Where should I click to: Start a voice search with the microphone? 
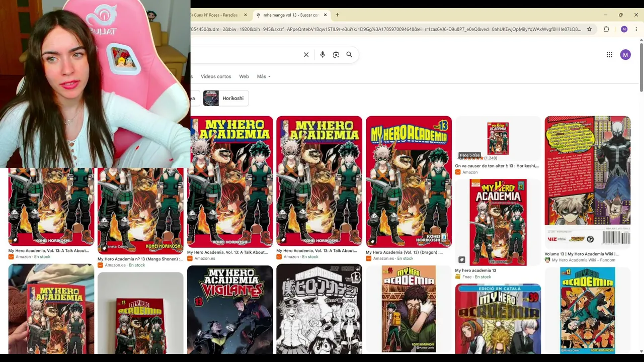(x=323, y=55)
